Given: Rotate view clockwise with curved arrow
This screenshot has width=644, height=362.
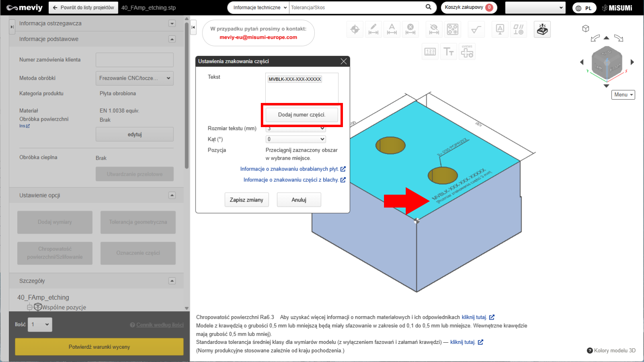Looking at the screenshot, I should point(619,38).
